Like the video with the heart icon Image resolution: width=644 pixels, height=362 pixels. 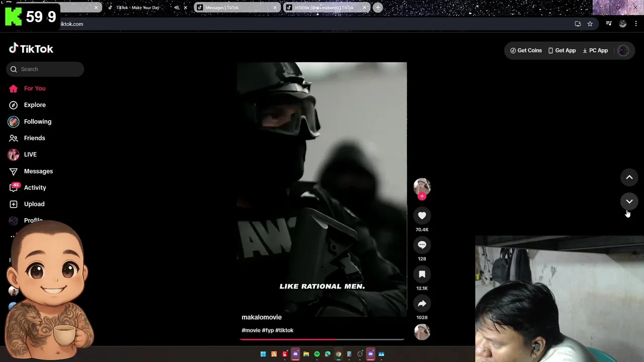422,216
